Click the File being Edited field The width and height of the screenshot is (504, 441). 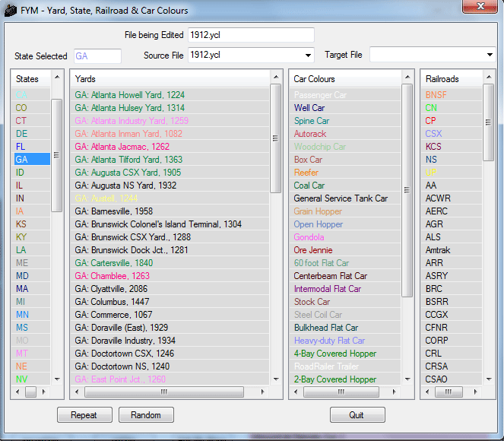(251, 35)
